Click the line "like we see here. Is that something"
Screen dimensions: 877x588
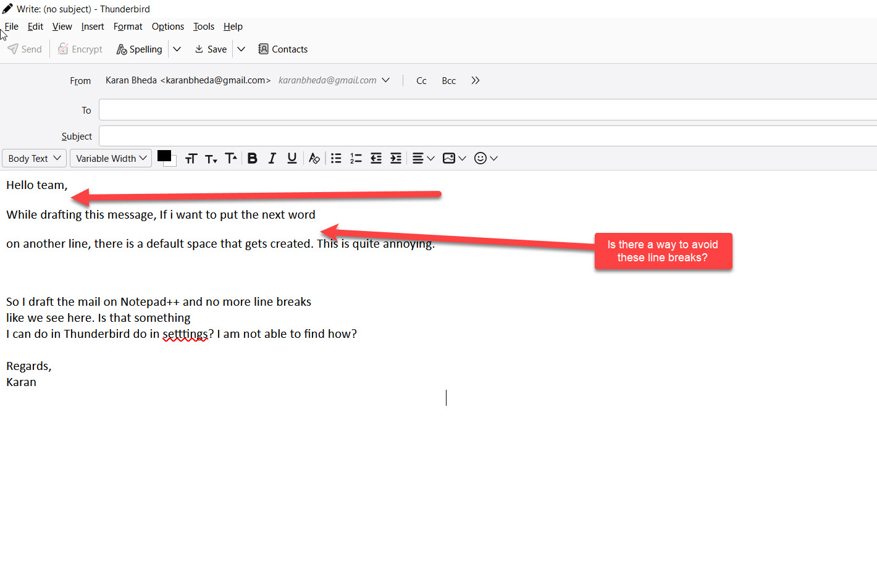[99, 318]
